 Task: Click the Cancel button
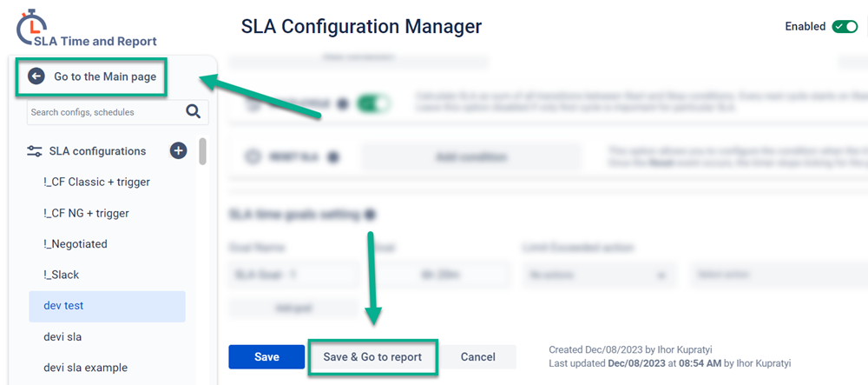click(478, 357)
